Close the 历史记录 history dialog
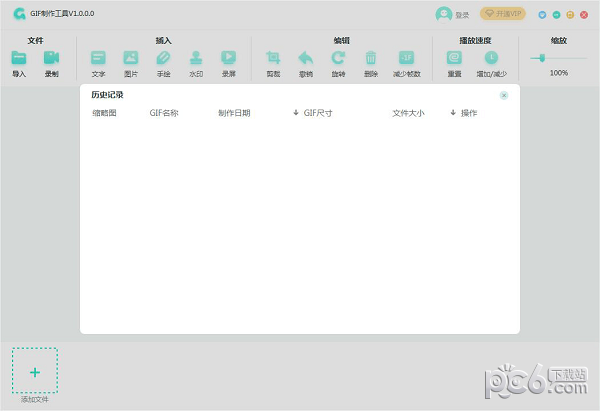The width and height of the screenshot is (600, 411). tap(504, 95)
